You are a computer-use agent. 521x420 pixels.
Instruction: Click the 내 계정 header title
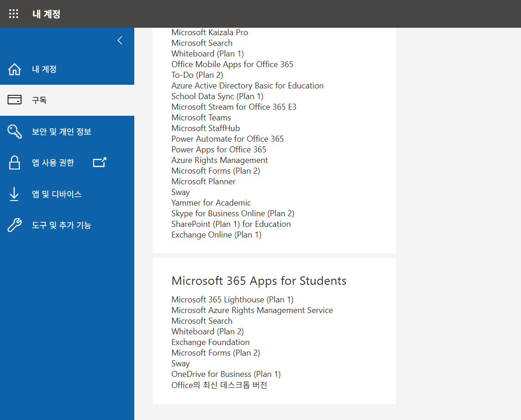[46, 14]
